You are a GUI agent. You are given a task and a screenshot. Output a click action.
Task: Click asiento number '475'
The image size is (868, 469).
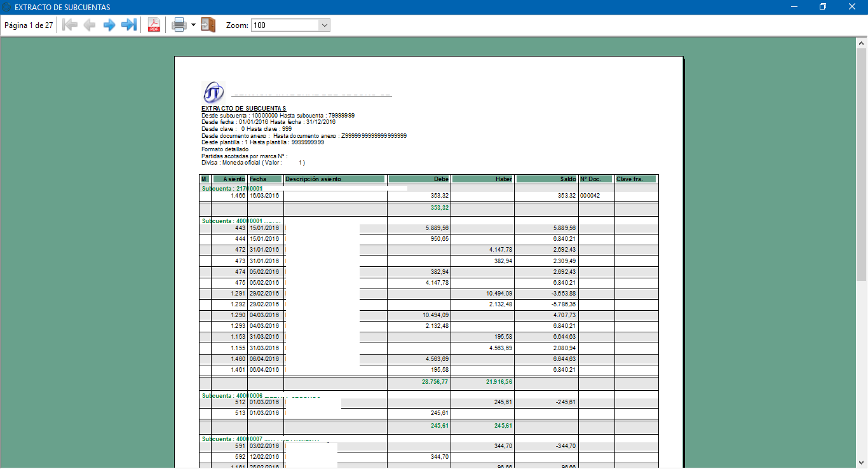click(x=240, y=282)
